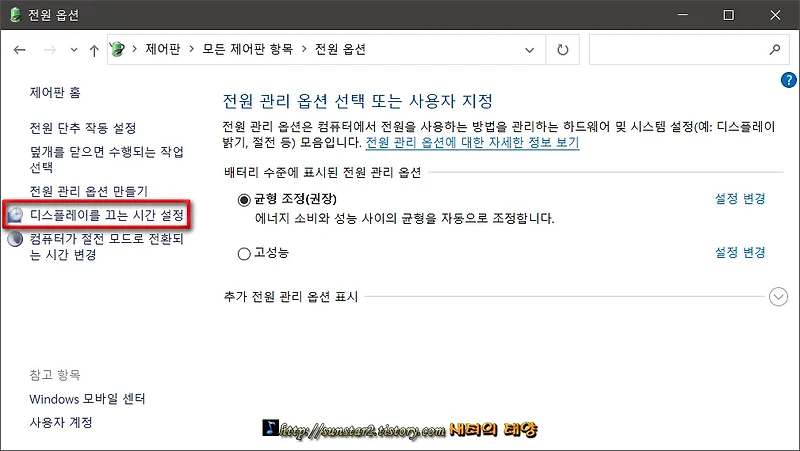Image resolution: width=800 pixels, height=451 pixels.
Task: Open 컴퓨터가 절전 모드로 전환되는 시간 변경
Action: tap(106, 246)
